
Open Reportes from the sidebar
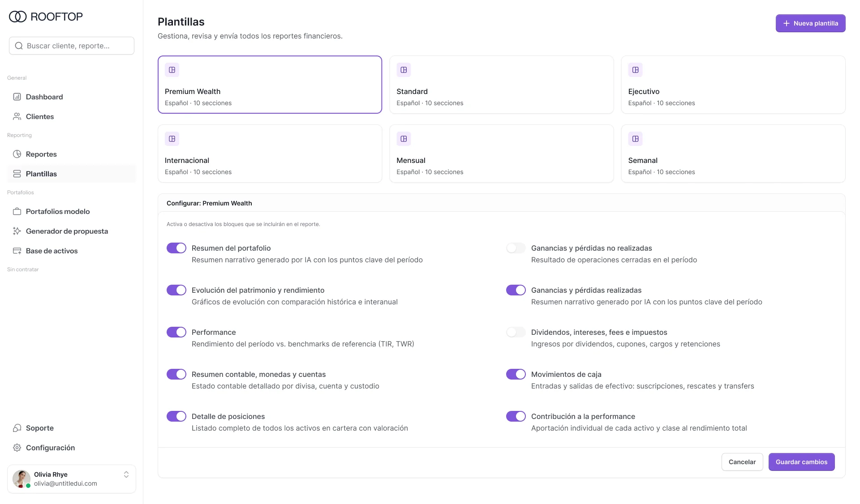72,154
